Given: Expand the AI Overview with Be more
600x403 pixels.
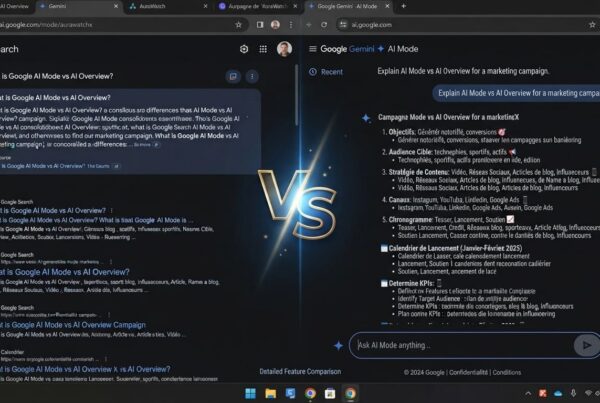Looking at the screenshot, I should 146,145.
